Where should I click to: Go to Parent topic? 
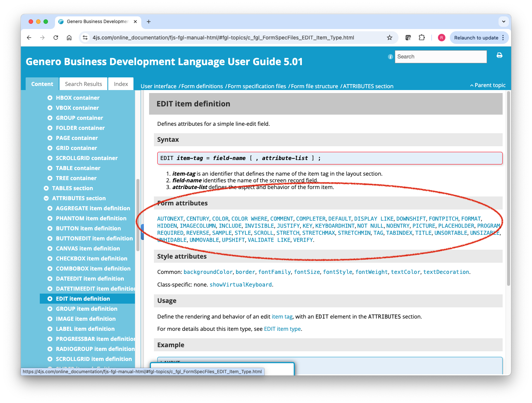[488, 85]
